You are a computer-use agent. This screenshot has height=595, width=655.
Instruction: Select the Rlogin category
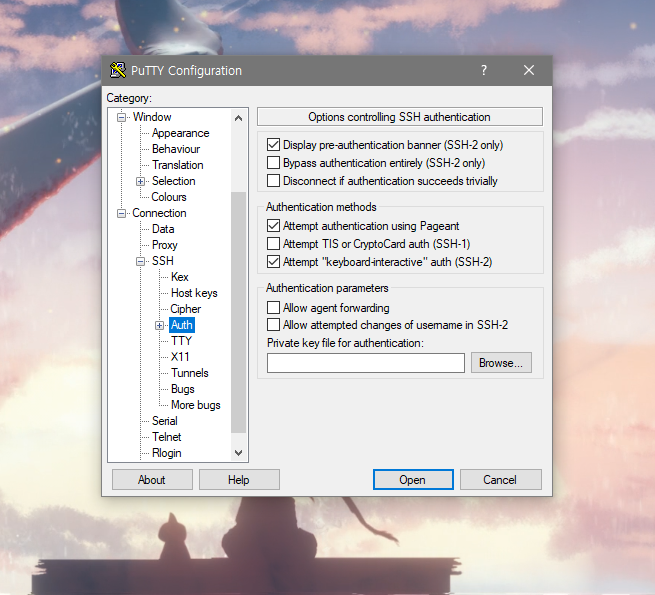click(167, 453)
